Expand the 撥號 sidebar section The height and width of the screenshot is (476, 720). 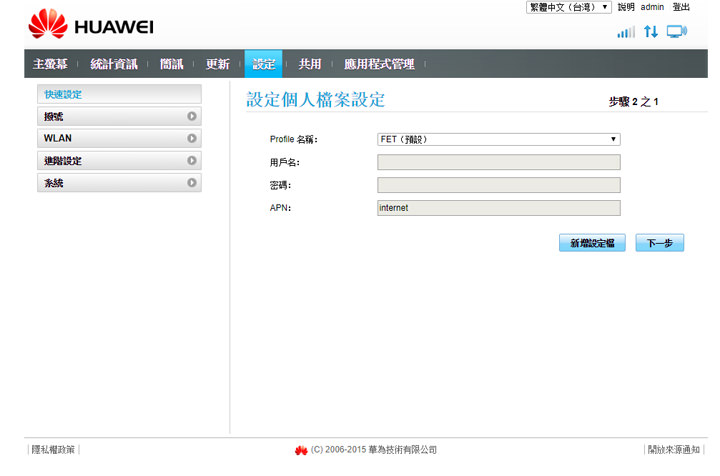click(119, 116)
